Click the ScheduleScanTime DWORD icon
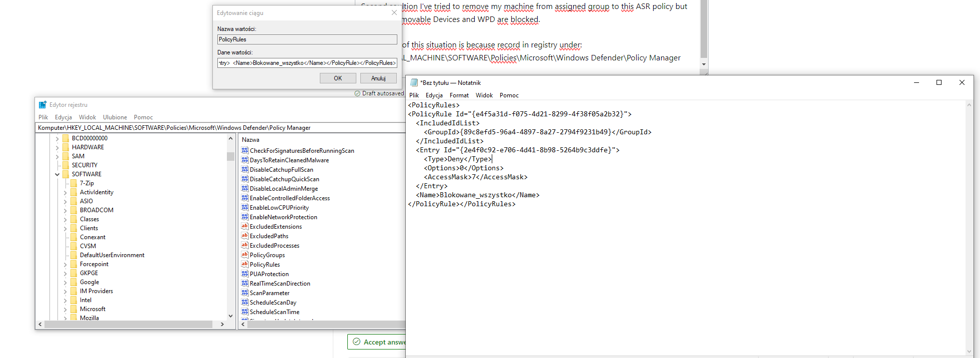The height and width of the screenshot is (358, 980). [245, 312]
